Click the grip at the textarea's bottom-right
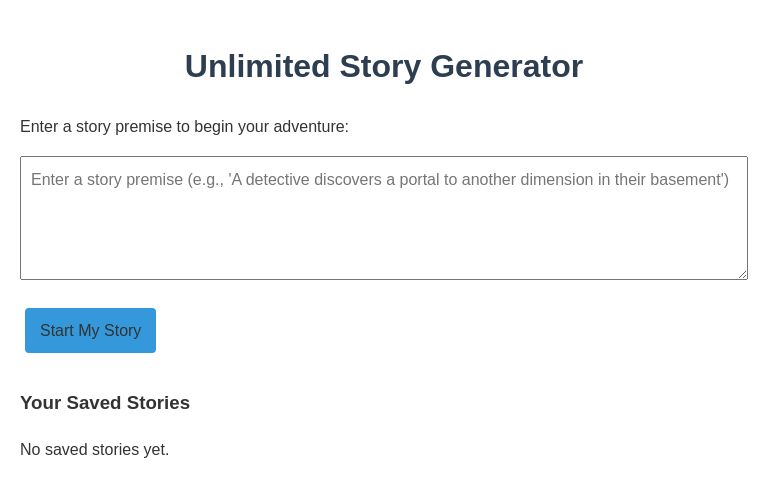768x480 pixels. click(742, 274)
